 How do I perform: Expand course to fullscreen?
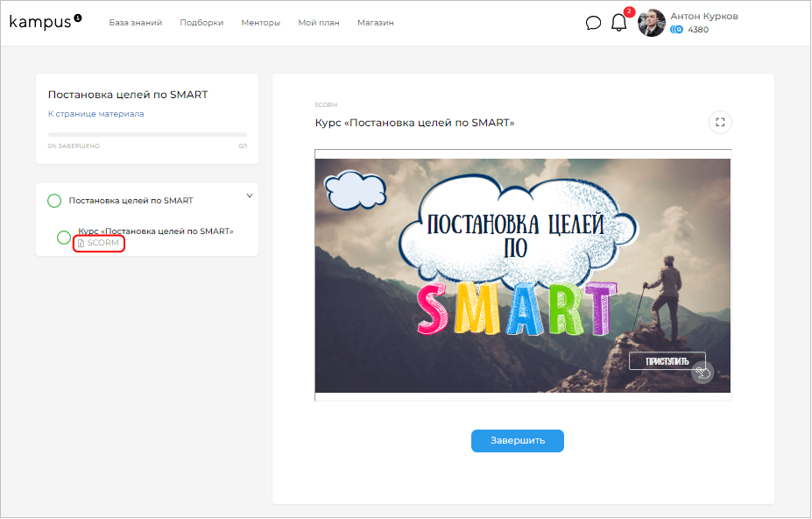[x=720, y=123]
